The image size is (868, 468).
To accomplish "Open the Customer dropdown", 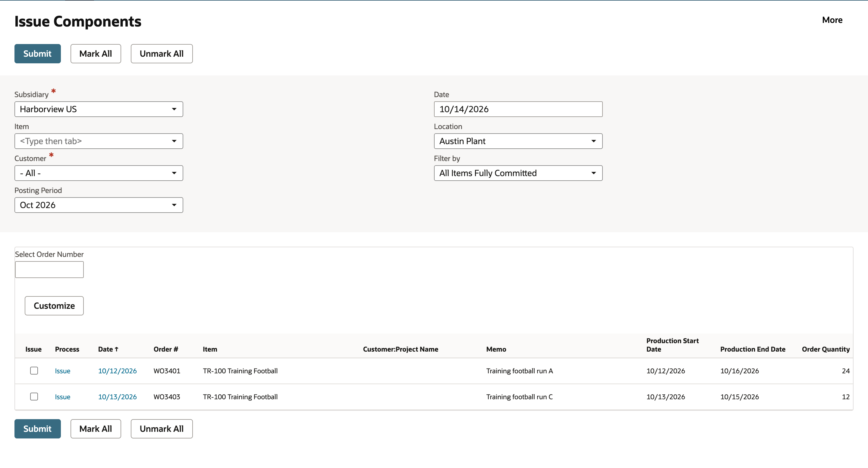I will click(99, 173).
